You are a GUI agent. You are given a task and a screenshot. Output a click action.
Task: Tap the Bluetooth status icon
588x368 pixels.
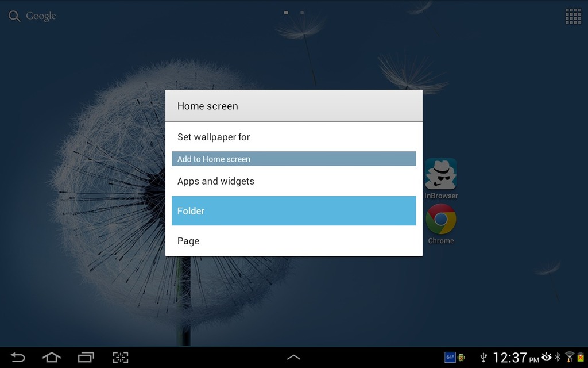558,356
